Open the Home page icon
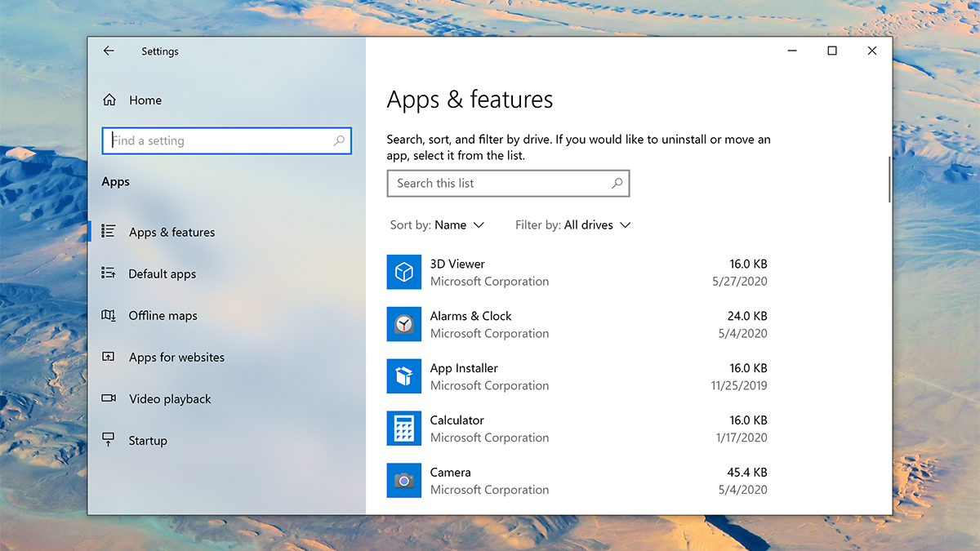Viewport: 980px width, 551px height. tap(109, 100)
